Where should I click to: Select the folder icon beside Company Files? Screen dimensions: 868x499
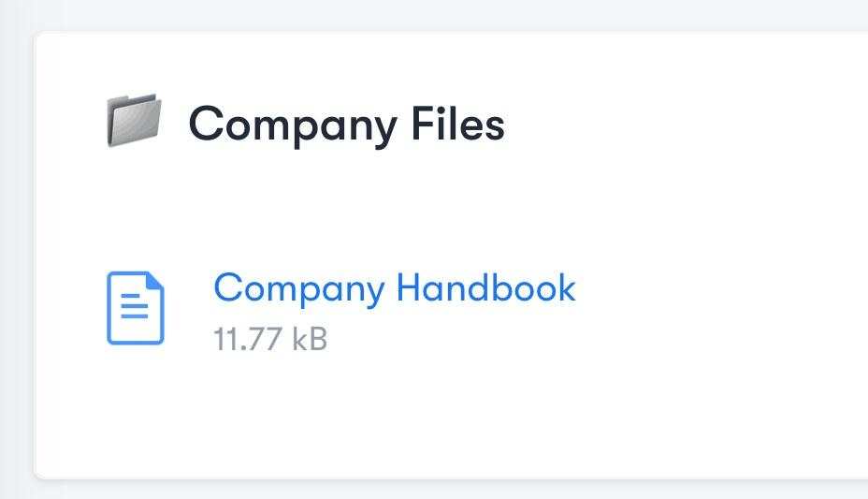pyautogui.click(x=134, y=120)
